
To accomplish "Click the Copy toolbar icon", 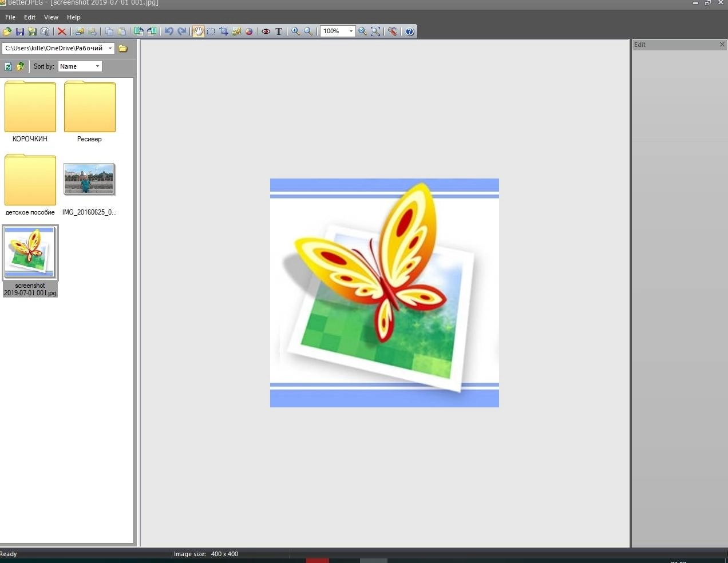I will (109, 31).
